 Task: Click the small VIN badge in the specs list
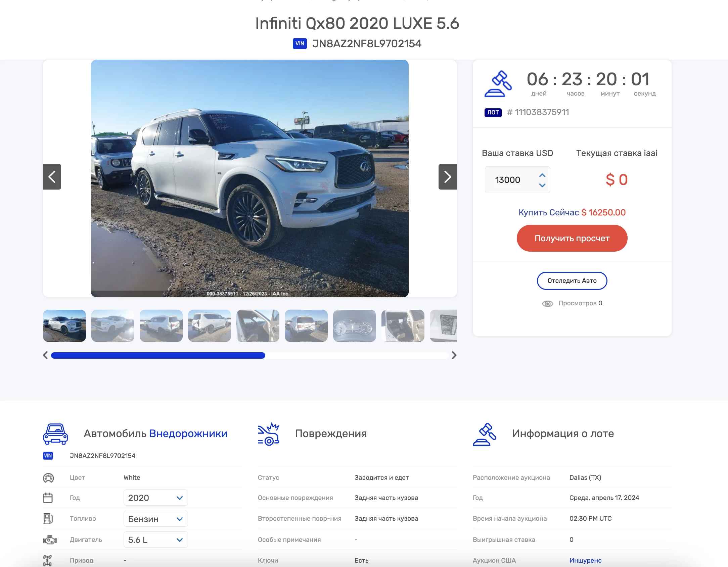point(48,456)
